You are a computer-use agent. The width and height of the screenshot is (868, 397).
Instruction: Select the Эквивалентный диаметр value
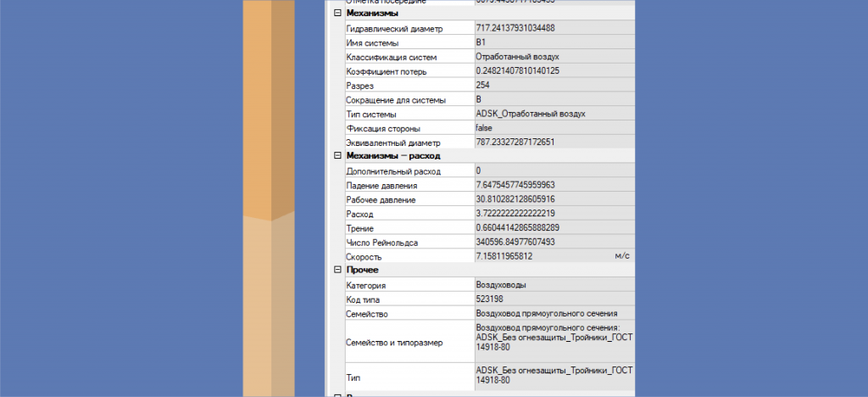551,142
